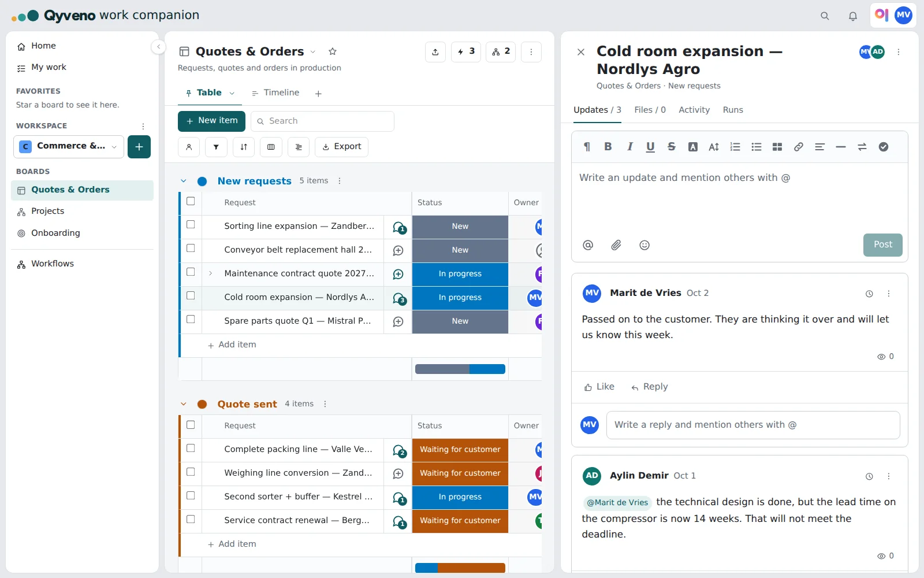Screen dimensions: 924x578
Task: Apply italic formatting in the editor
Action: (x=629, y=147)
